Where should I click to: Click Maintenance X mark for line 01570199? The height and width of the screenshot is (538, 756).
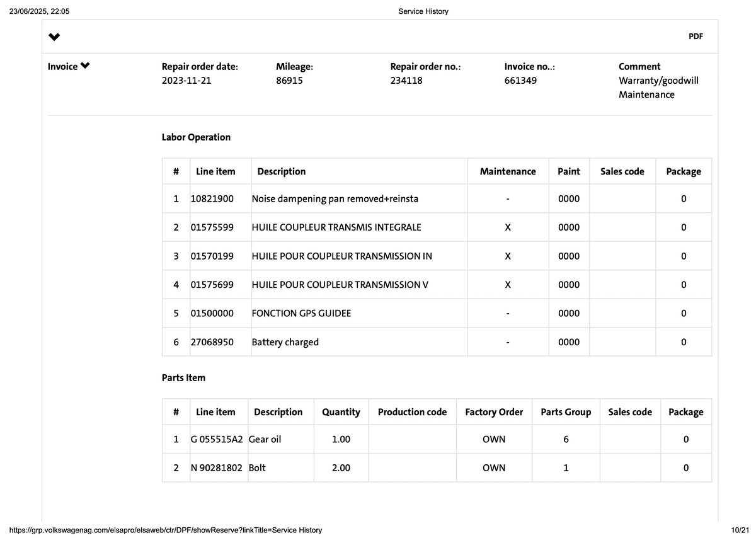click(508, 256)
